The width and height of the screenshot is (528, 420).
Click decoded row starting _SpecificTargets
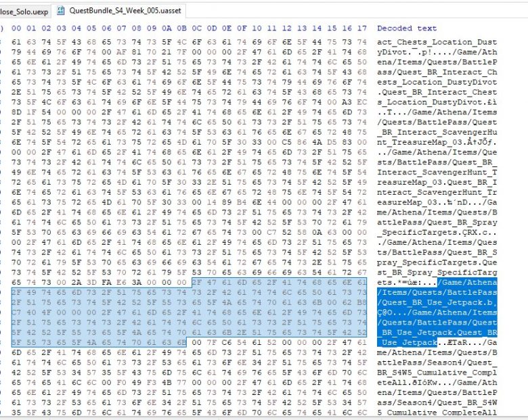point(437,232)
